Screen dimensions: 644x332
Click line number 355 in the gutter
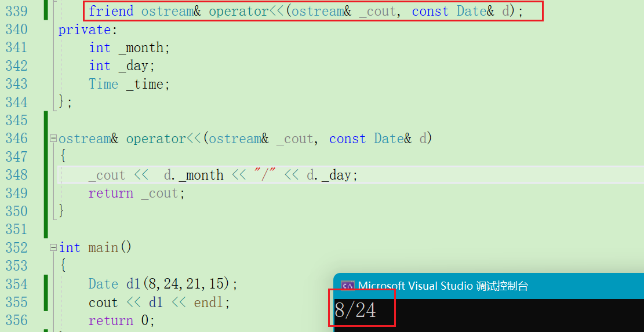point(16,302)
